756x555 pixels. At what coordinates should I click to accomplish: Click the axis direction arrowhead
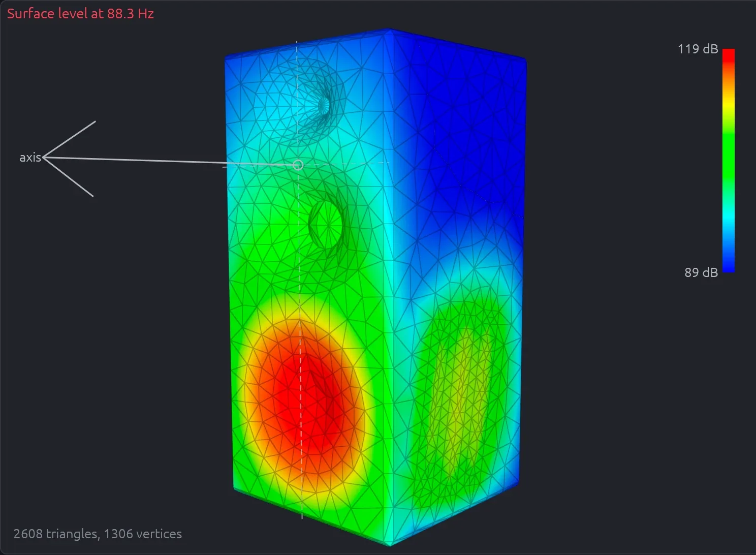click(69, 158)
